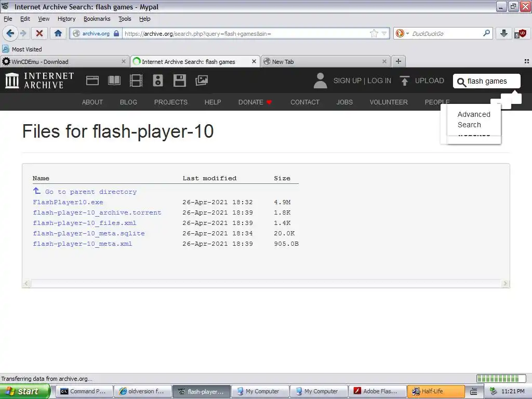Open flash-player-10_meta.xml link
532x399 pixels.
(83, 244)
